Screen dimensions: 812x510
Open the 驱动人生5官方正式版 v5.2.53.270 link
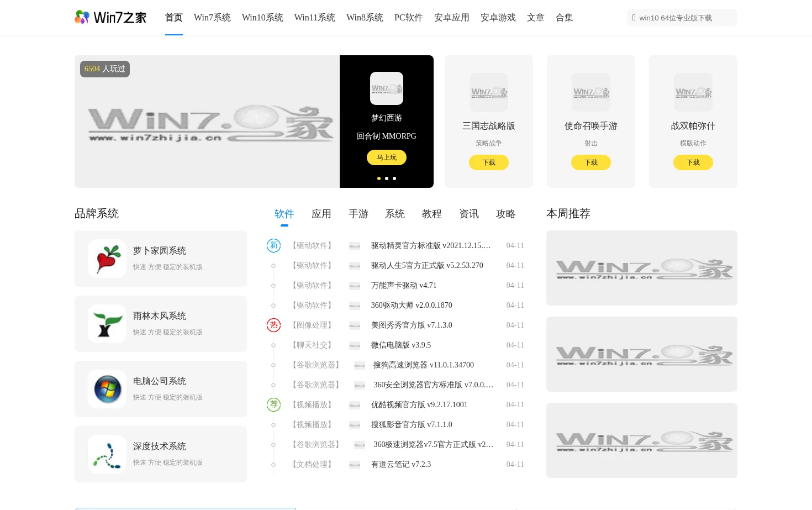[x=427, y=265]
